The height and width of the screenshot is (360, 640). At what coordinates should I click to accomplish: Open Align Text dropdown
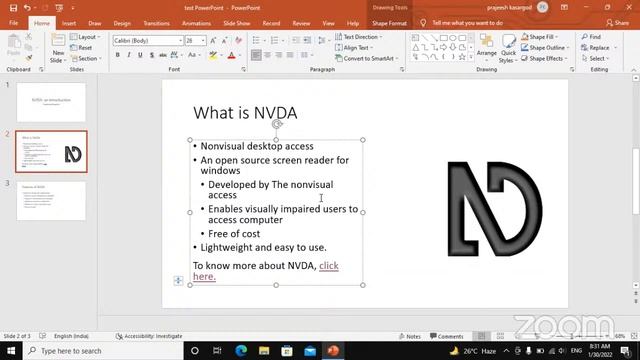[353, 48]
